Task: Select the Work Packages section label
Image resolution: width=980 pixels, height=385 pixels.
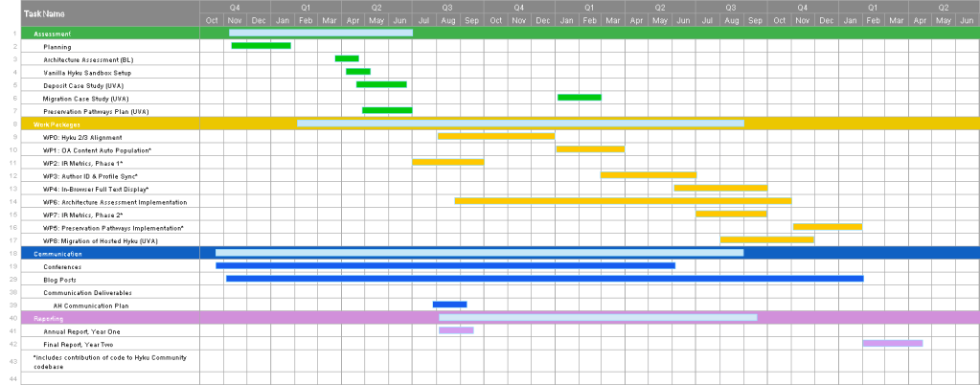Action: click(57, 125)
